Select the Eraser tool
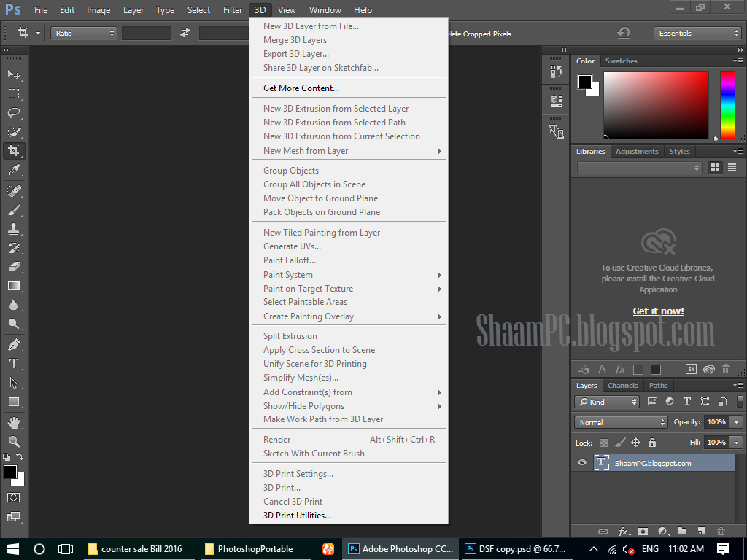The height and width of the screenshot is (560, 747). click(x=14, y=267)
